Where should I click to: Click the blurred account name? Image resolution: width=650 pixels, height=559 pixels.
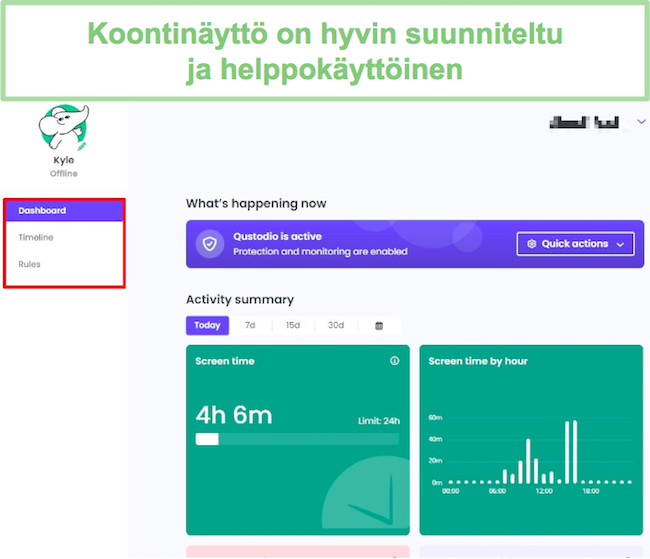[x=584, y=122]
